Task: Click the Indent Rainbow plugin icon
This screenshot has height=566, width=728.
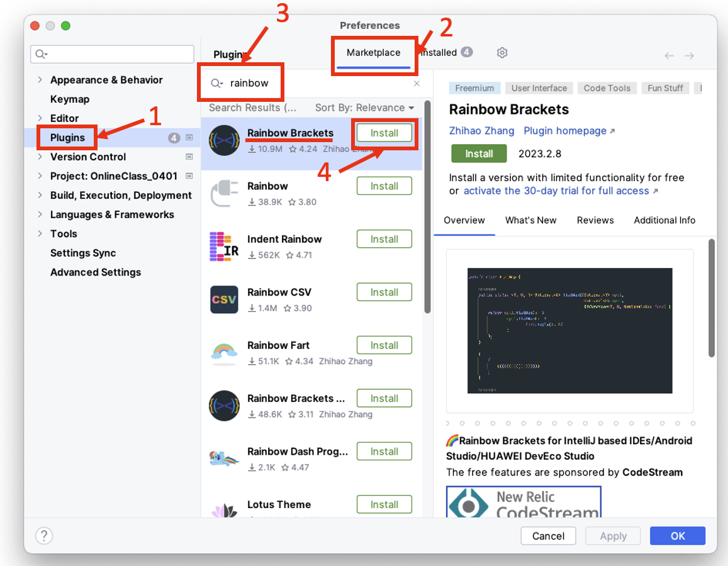Action: [x=224, y=247]
